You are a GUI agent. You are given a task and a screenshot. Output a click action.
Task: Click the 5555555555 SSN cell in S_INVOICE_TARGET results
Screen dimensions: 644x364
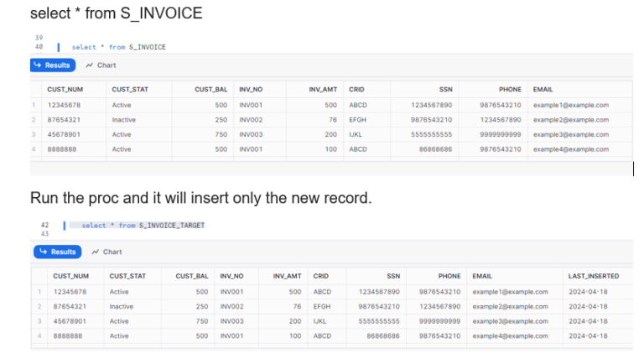378,321
